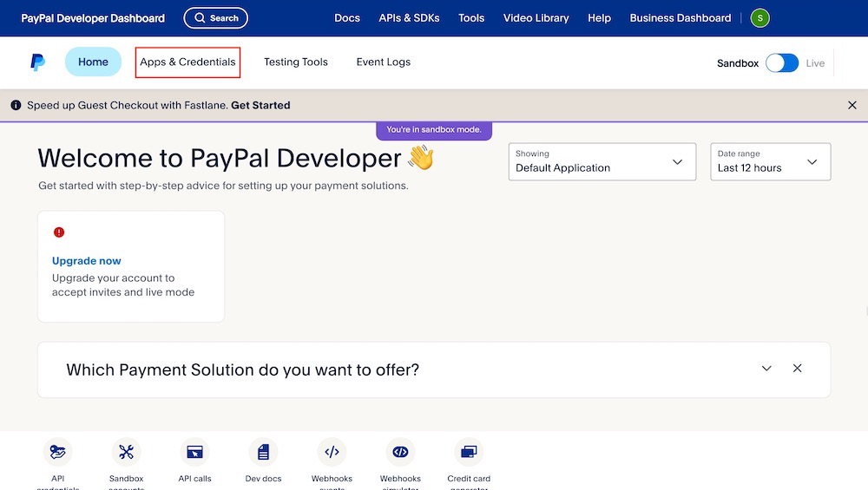Toggle Sandbox to Live mode switch
The height and width of the screenshot is (490, 868).
(781, 63)
